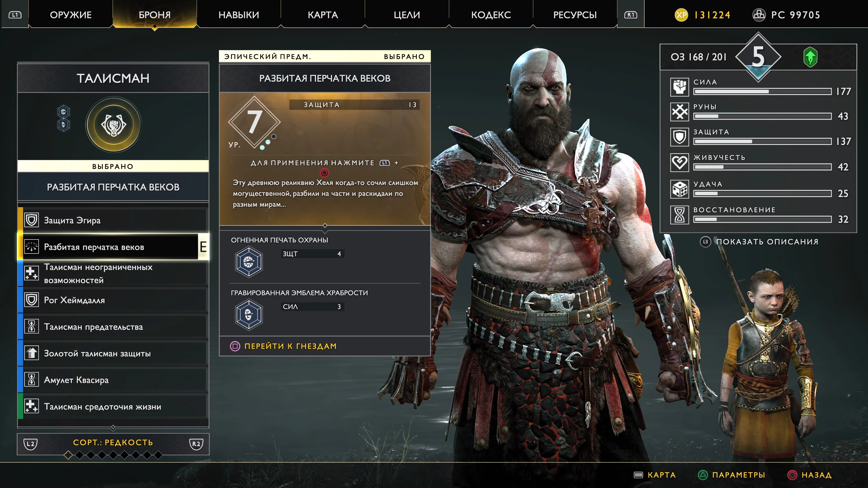Click the Гравированная эмблема храбрости enchantment icon

click(249, 314)
